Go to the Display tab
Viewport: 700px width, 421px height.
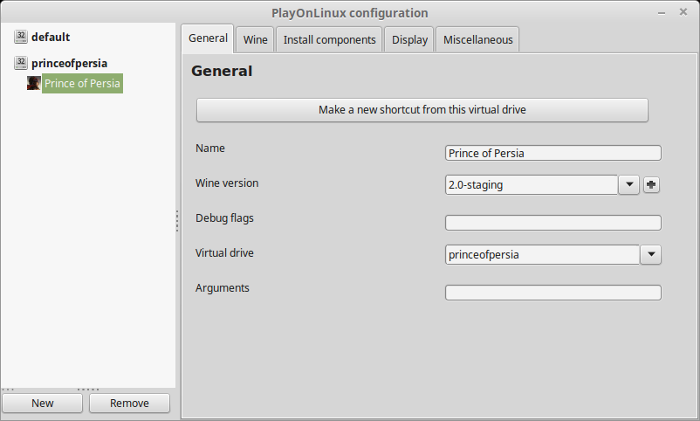pos(409,40)
